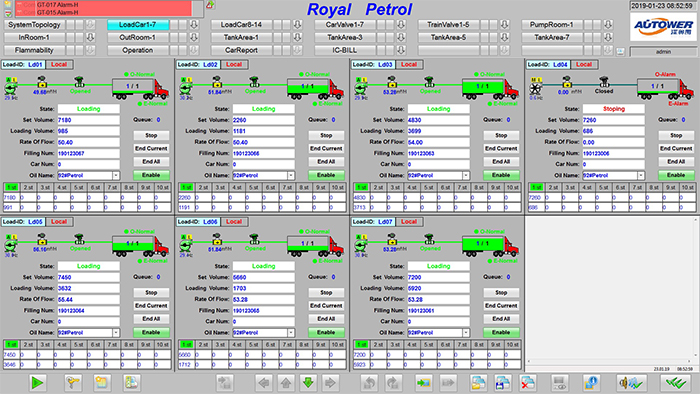This screenshot has width=700, height=394.
Task: Click End Current button for Ld05
Action: point(151,306)
